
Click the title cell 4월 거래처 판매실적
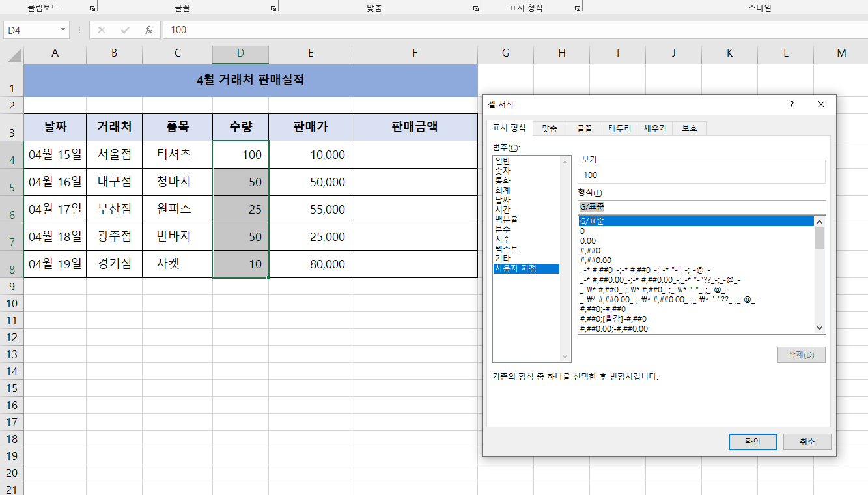[x=251, y=81]
